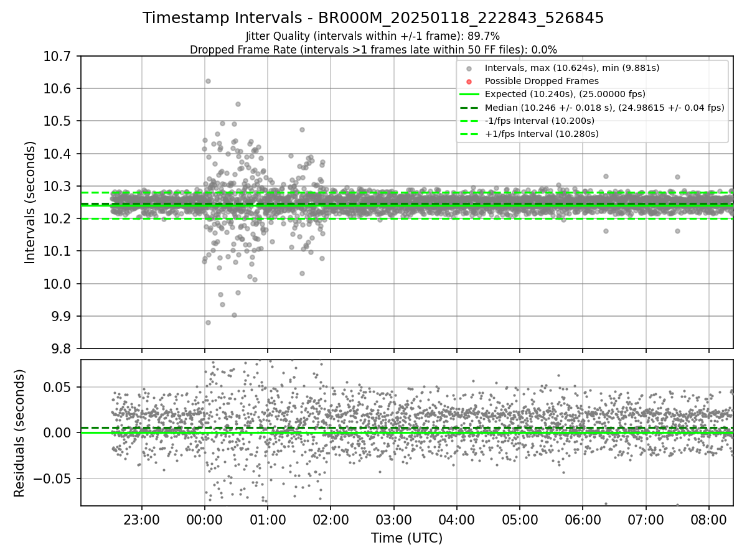Viewport: 747px width, 560px height.
Task: Click the 9.9 y-axis tick label
Action: point(62,316)
